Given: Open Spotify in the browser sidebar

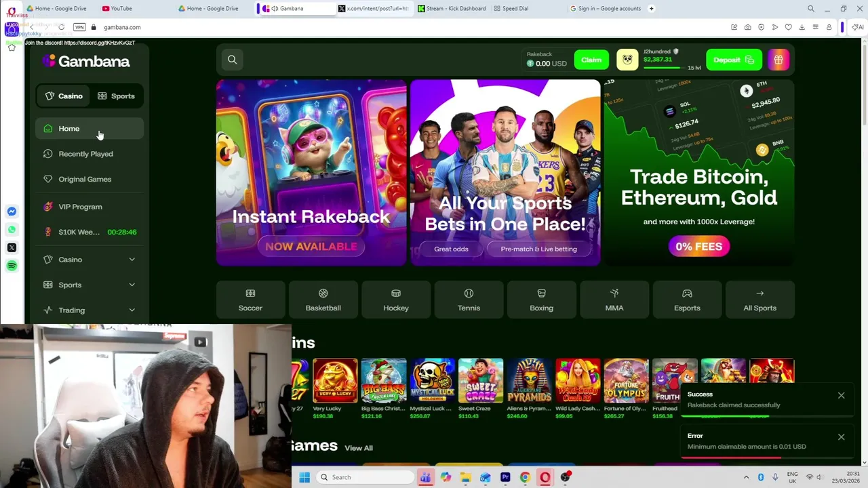Looking at the screenshot, I should tap(12, 266).
